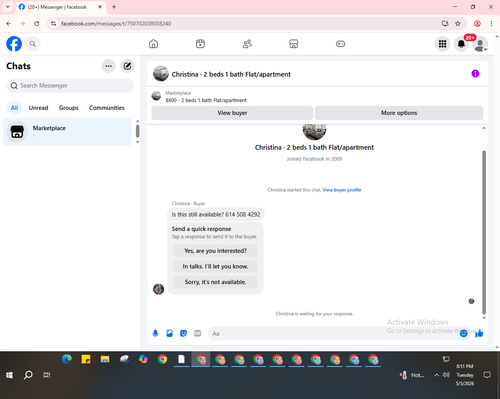Choose a sticker icon
The width and height of the screenshot is (500, 399).
pyautogui.click(x=183, y=333)
